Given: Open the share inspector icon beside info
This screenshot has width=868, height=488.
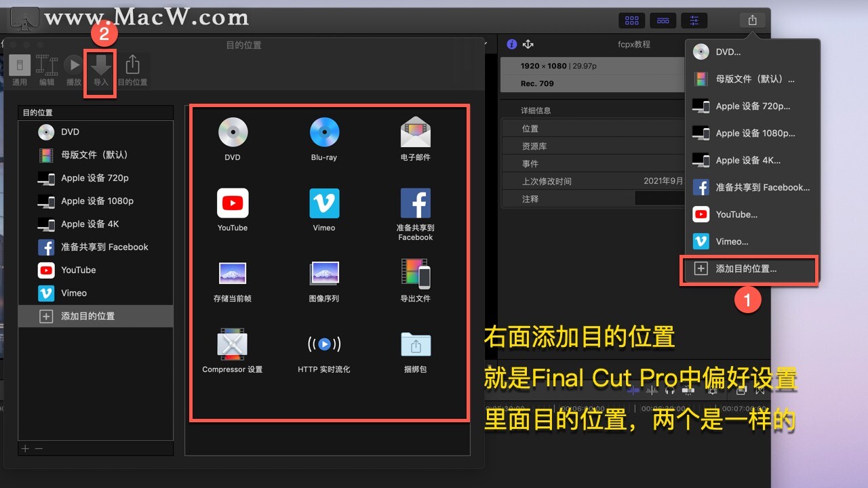Looking at the screenshot, I should coord(528,44).
